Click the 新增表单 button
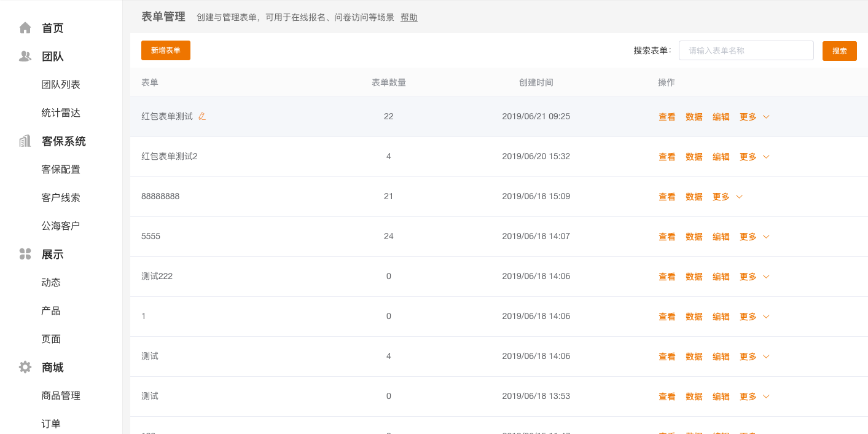868x434 pixels. (166, 50)
